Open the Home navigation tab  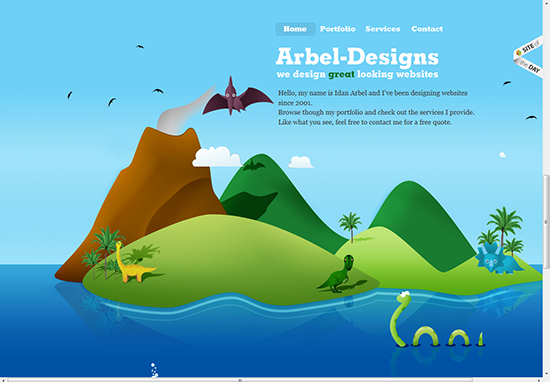click(x=295, y=29)
